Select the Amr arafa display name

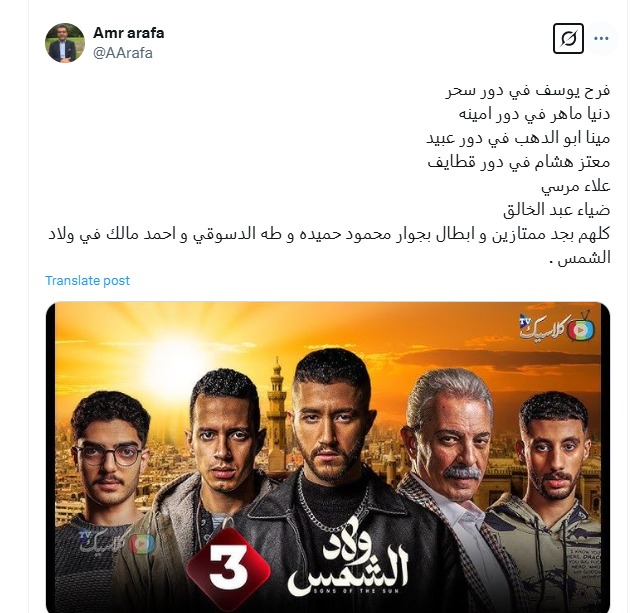(129, 33)
